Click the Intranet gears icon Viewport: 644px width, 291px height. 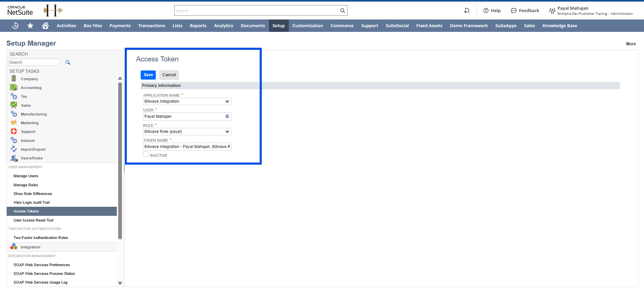click(14, 140)
